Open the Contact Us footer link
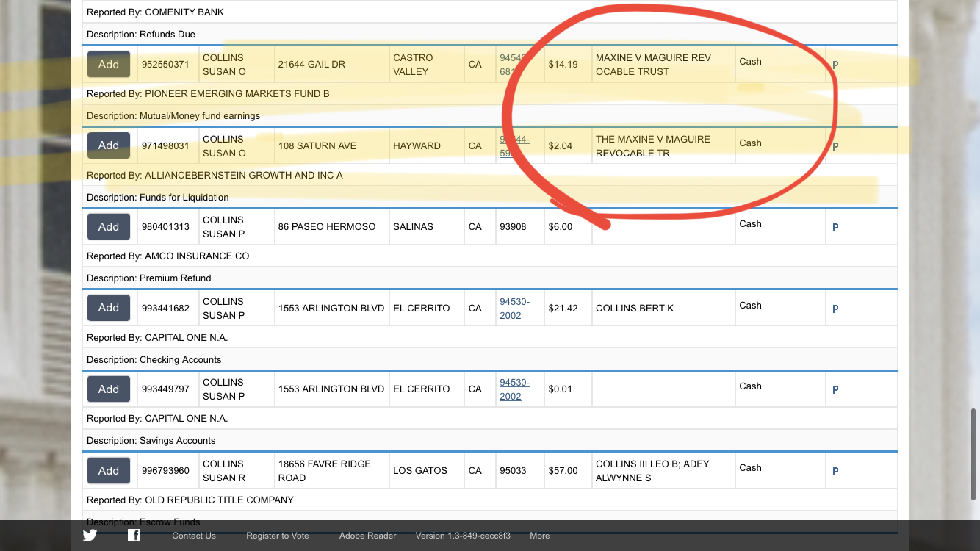 (x=194, y=536)
